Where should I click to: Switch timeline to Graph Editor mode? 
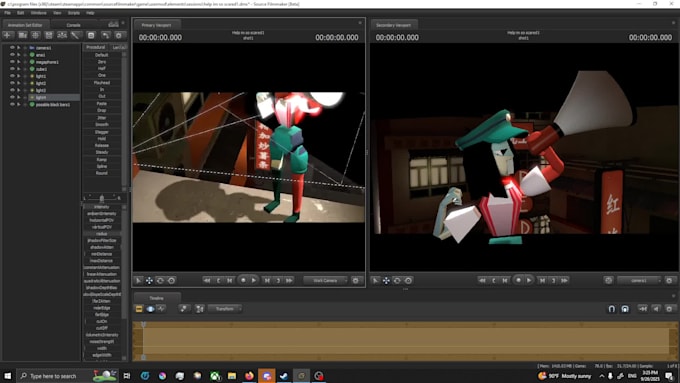[x=161, y=309]
